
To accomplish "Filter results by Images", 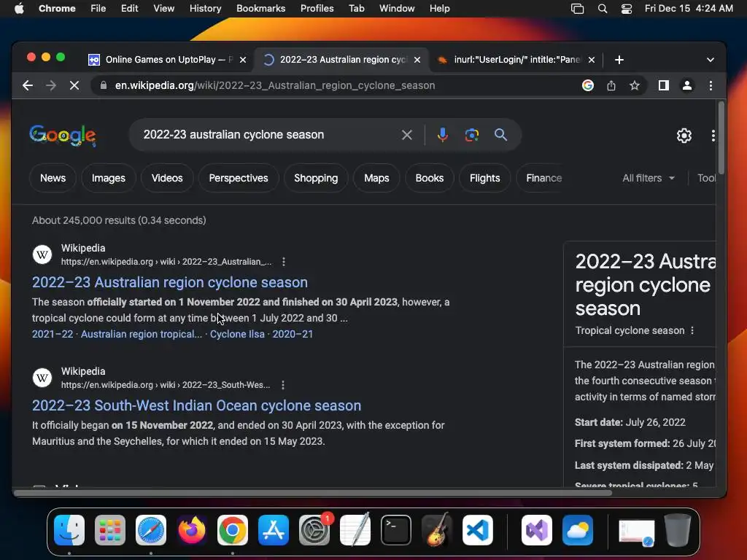I will [x=109, y=178].
